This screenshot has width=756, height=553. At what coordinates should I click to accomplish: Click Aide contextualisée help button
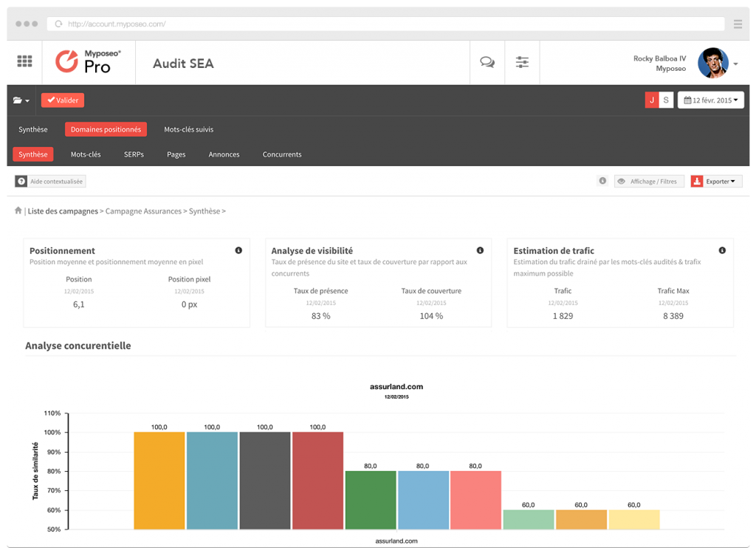[x=50, y=182]
